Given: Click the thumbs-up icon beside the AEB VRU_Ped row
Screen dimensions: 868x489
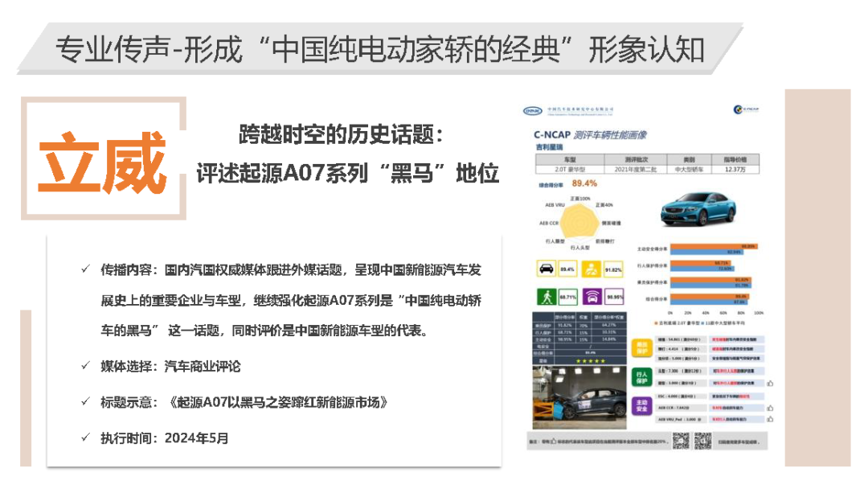Looking at the screenshot, I should pos(770,419).
